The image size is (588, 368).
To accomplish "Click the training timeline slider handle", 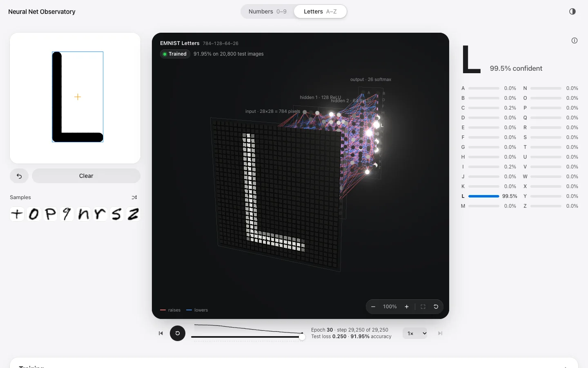I will click(302, 337).
